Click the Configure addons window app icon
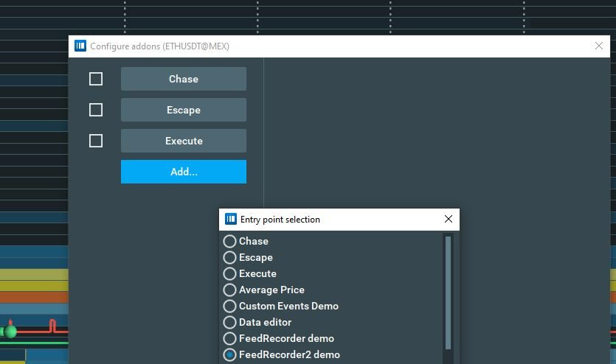This screenshot has width=616, height=364. coord(80,46)
